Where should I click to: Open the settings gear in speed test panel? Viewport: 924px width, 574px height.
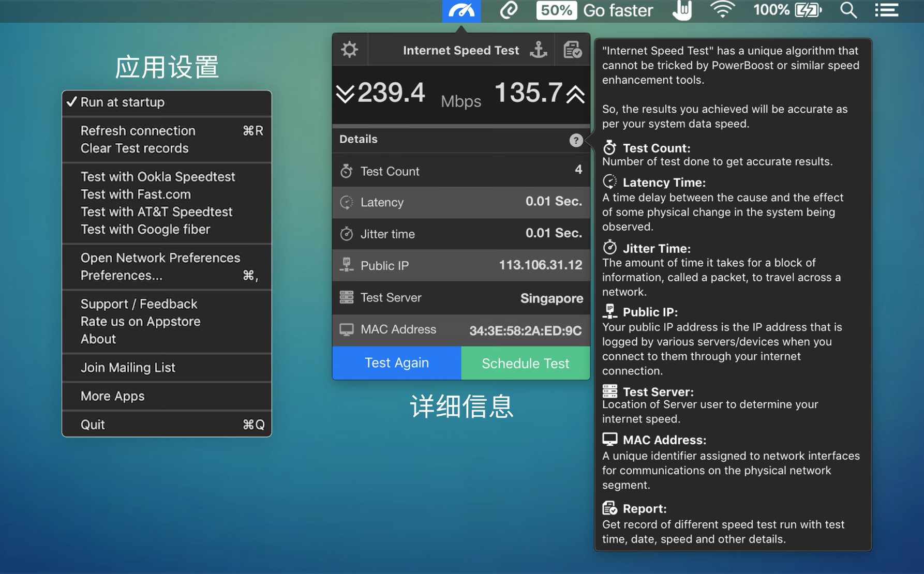pos(350,50)
